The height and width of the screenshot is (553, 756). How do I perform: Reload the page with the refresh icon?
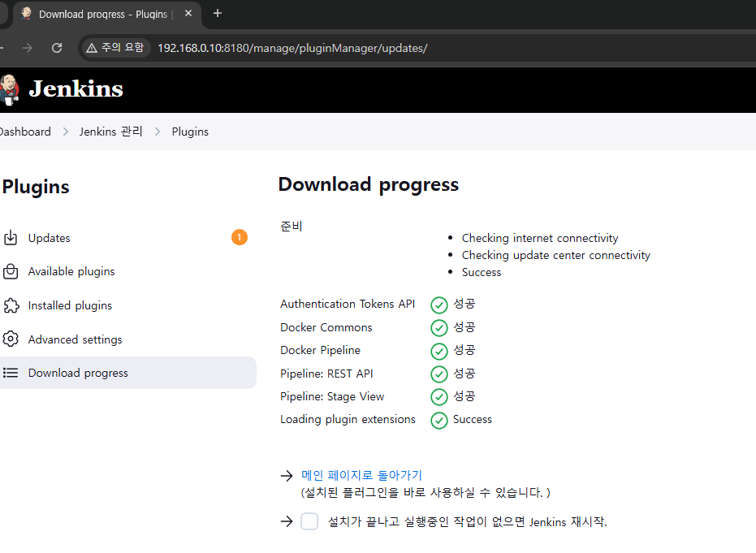click(x=57, y=48)
